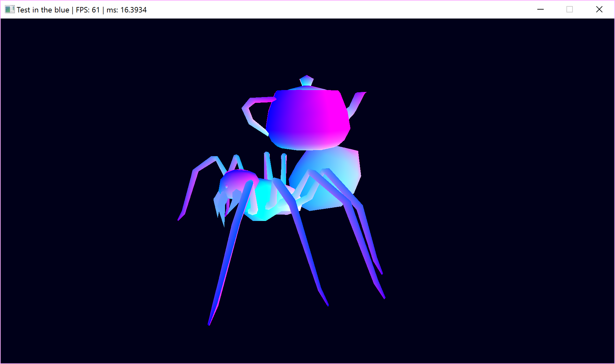The width and height of the screenshot is (615, 364).
Task: Click the spider's front-left long leg tip
Action: pos(210,322)
